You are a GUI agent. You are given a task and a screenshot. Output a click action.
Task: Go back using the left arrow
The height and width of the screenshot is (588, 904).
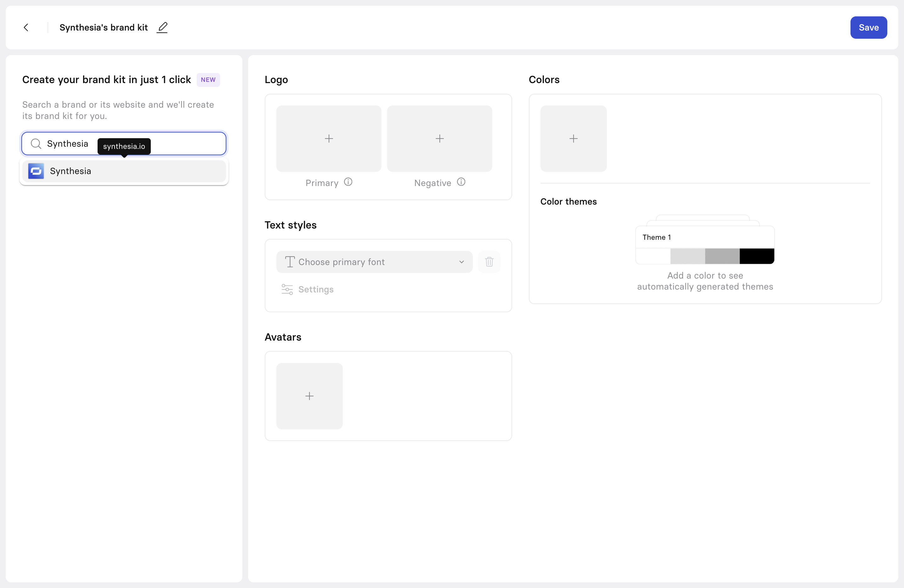26,27
